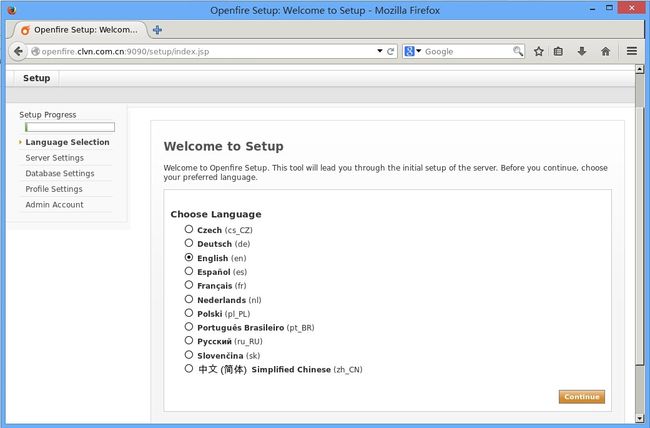Open the Firefox hamburger menu

(x=632, y=51)
